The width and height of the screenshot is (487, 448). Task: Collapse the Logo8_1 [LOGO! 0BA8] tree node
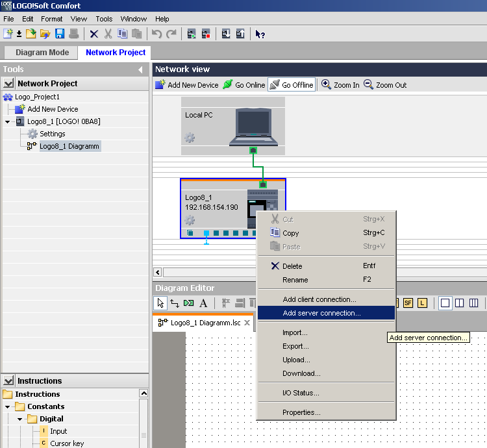(8, 121)
